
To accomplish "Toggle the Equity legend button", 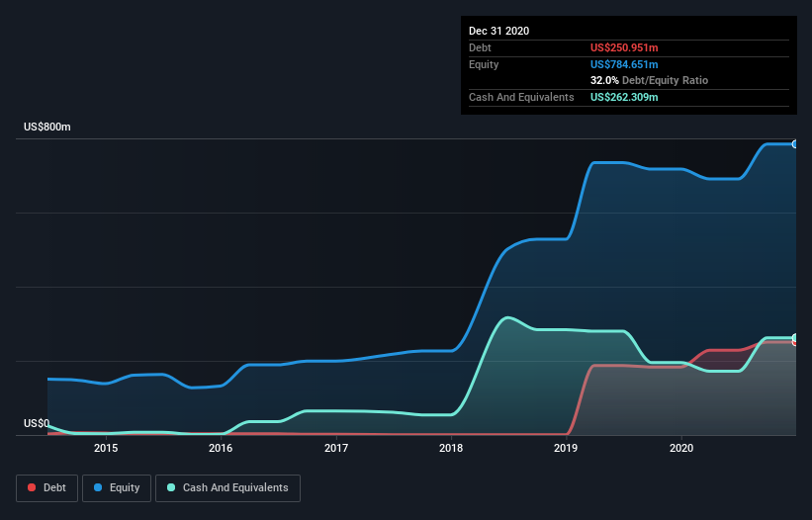I will pos(117,488).
